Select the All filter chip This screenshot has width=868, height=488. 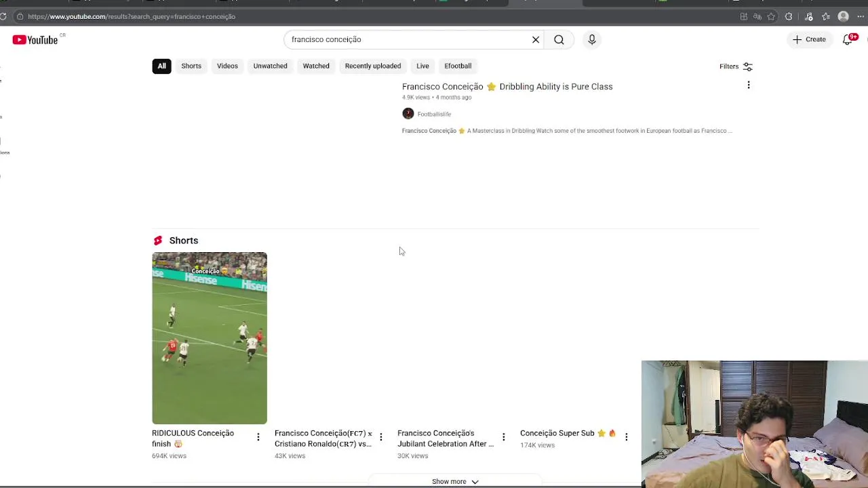pos(161,66)
